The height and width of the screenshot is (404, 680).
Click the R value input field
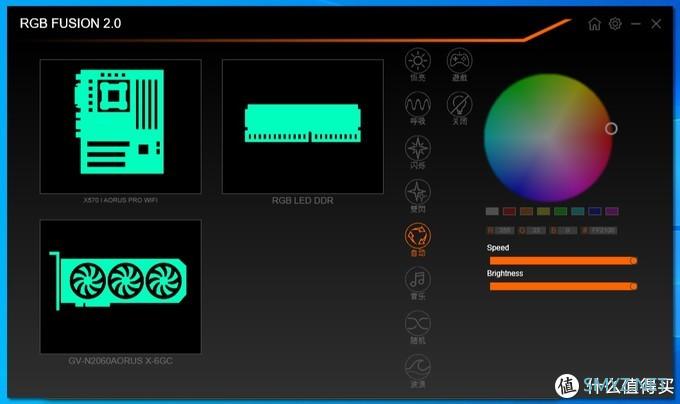504,231
